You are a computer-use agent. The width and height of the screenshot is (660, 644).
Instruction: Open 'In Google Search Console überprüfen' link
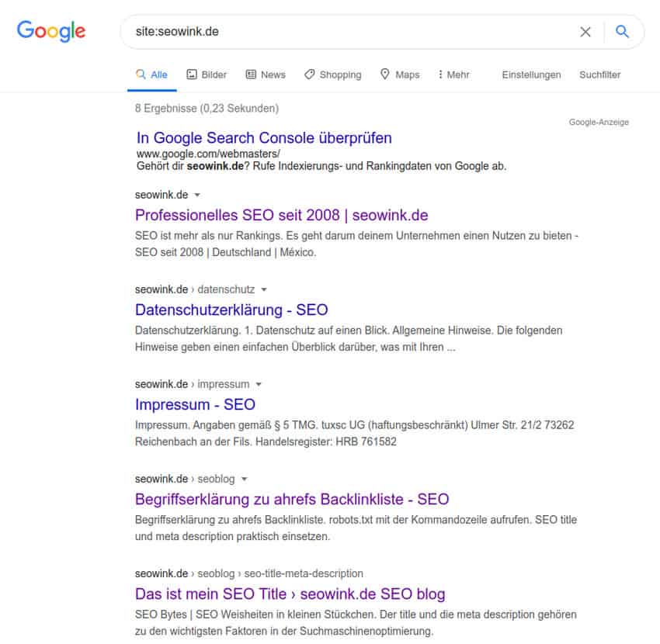click(264, 138)
